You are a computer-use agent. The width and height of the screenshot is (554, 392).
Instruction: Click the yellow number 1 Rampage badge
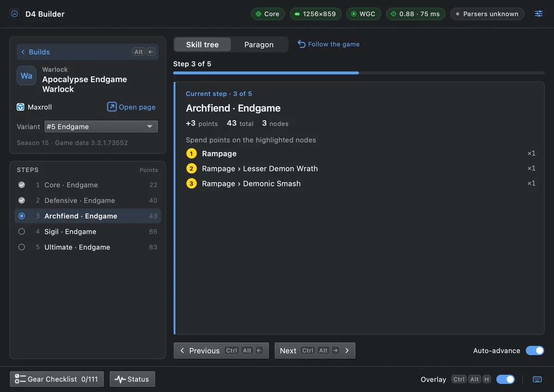point(192,154)
